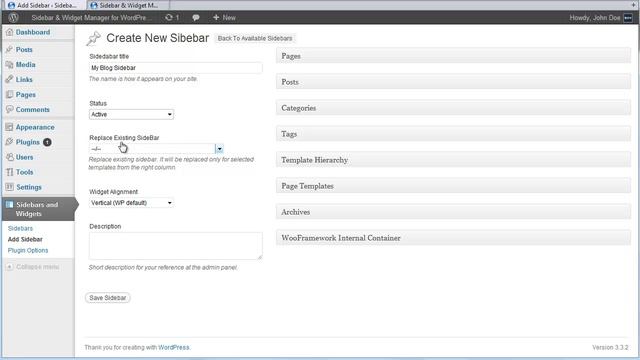Open the Plugins menu item
640x360 pixels.
[x=27, y=142]
